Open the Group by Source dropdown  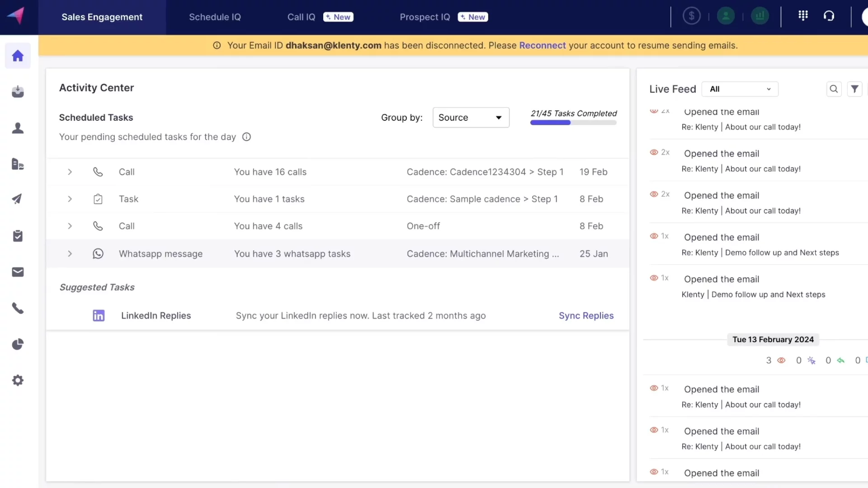pyautogui.click(x=471, y=117)
